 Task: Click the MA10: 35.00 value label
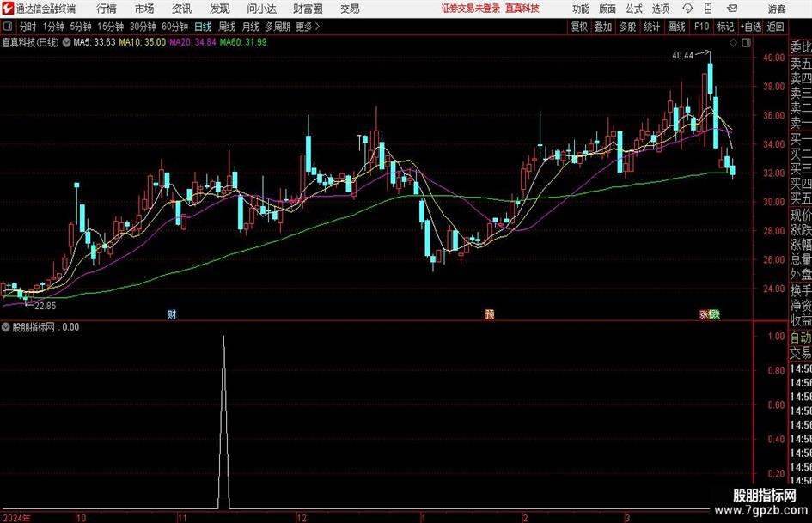pos(143,42)
